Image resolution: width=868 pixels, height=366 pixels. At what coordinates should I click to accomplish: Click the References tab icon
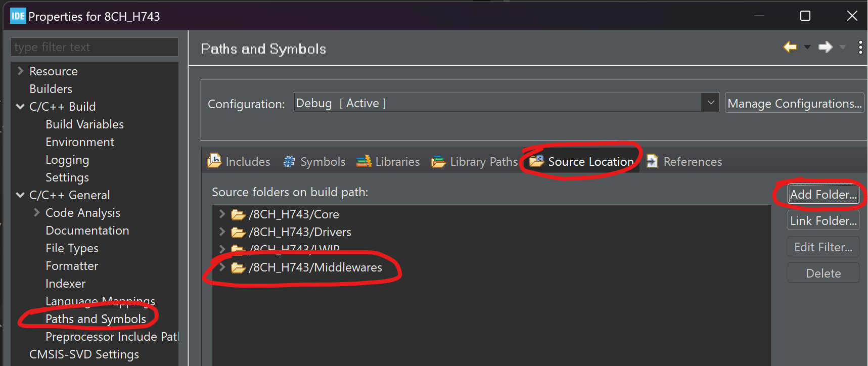(x=652, y=161)
